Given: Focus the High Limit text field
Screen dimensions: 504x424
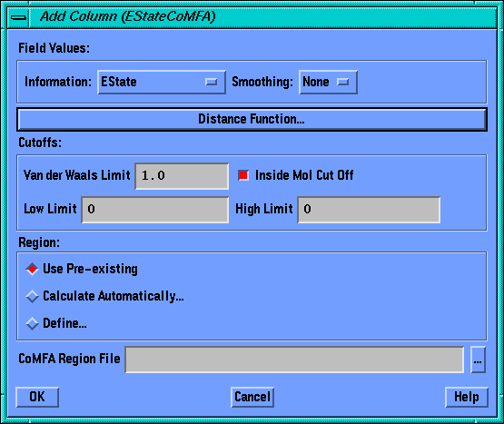Looking at the screenshot, I should 369,210.
